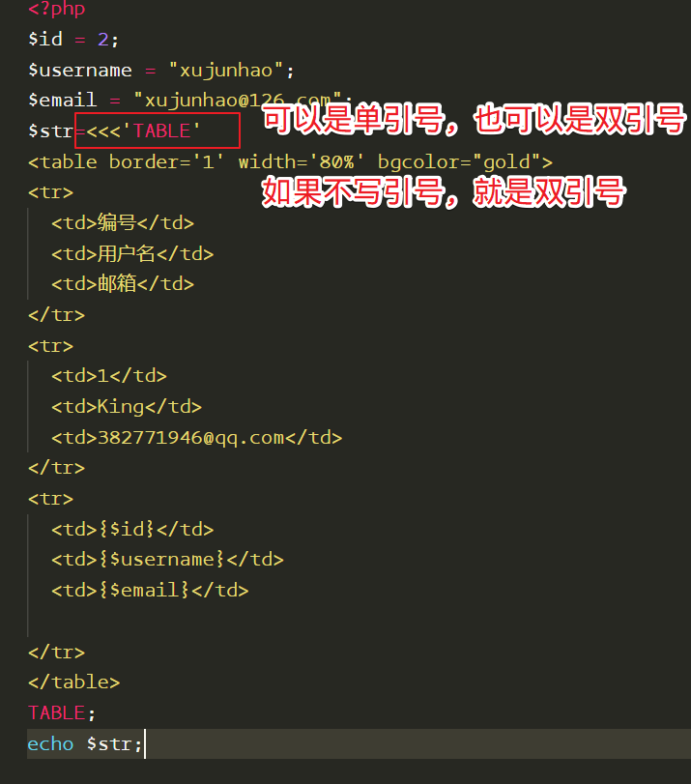The height and width of the screenshot is (784, 691).
Task: Click the red annotation about single quotes
Action: click(474, 119)
